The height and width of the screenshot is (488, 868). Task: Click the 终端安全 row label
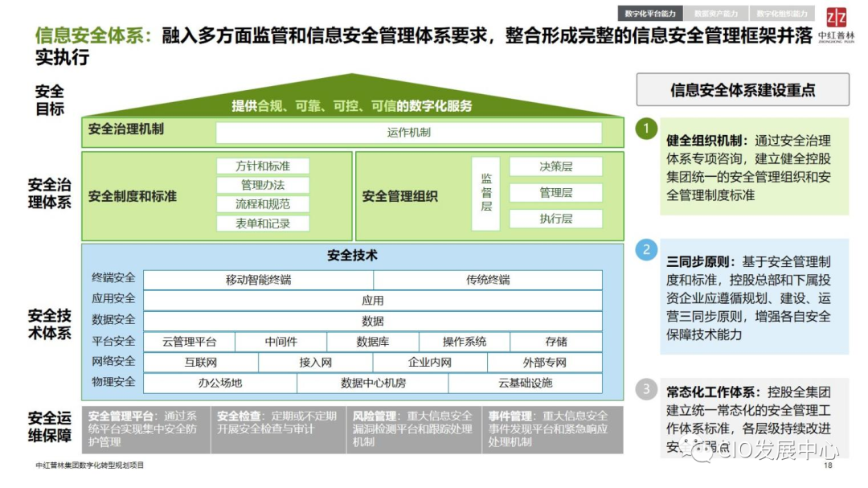pyautogui.click(x=113, y=278)
